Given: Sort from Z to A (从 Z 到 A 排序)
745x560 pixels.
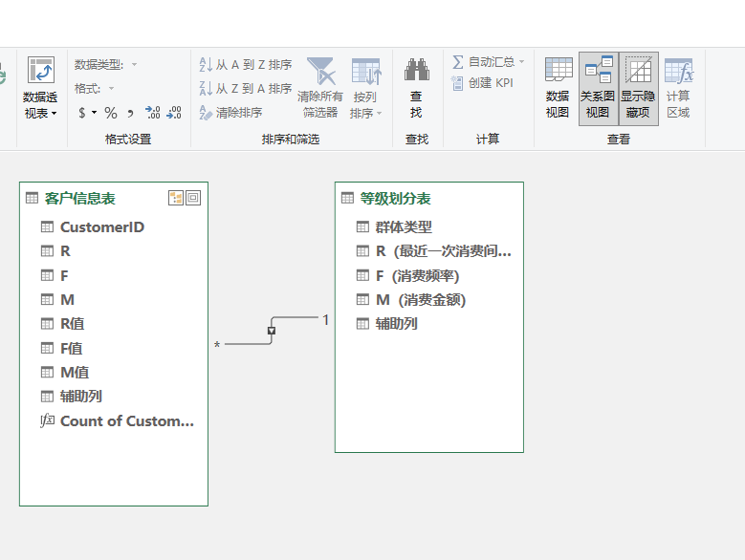Looking at the screenshot, I should (246, 89).
